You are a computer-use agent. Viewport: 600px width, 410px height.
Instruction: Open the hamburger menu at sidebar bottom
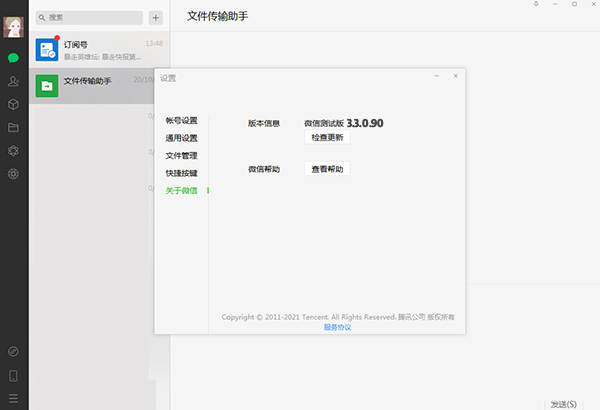[14, 399]
